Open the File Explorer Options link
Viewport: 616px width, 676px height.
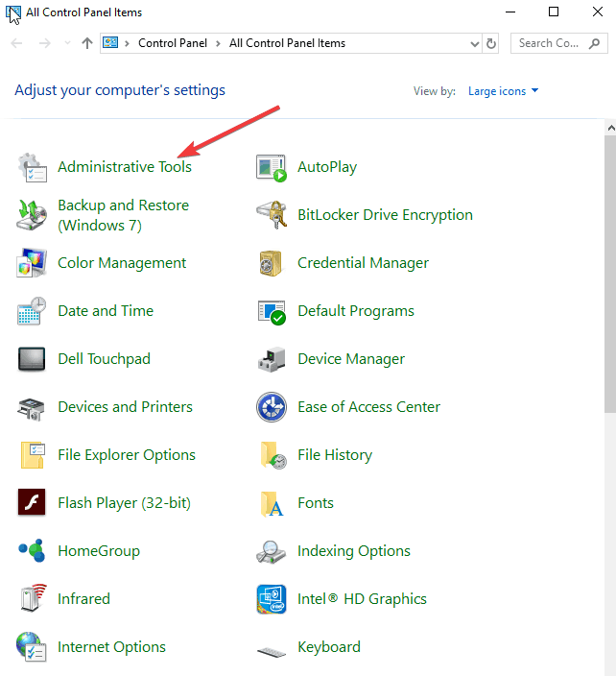pos(126,455)
